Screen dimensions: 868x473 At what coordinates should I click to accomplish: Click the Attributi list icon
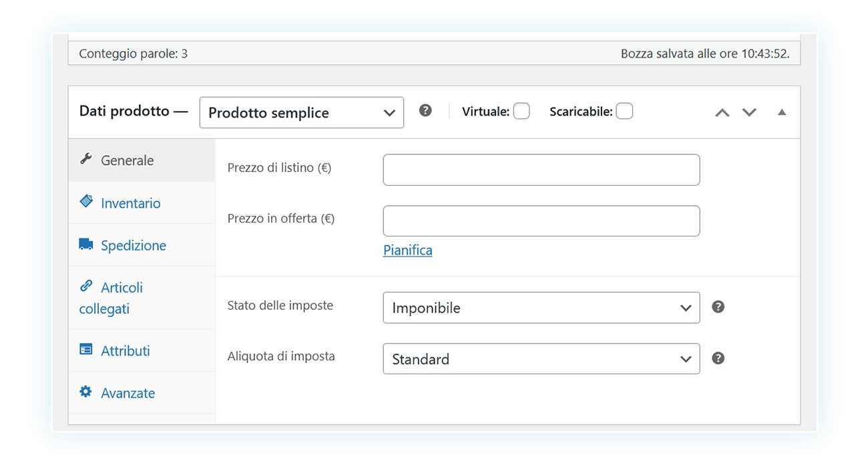point(86,349)
